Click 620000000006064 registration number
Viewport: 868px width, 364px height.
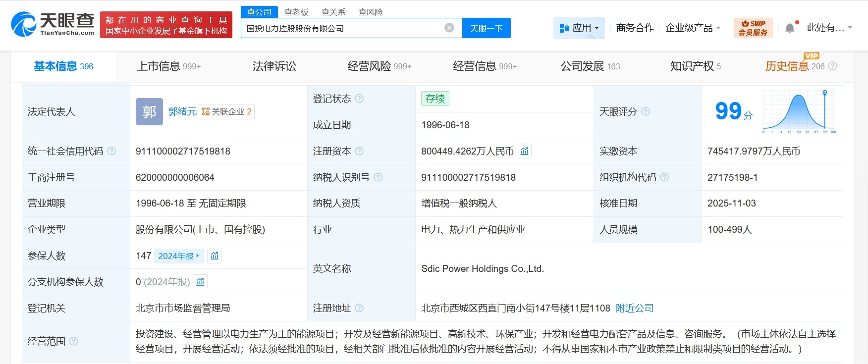tap(175, 177)
